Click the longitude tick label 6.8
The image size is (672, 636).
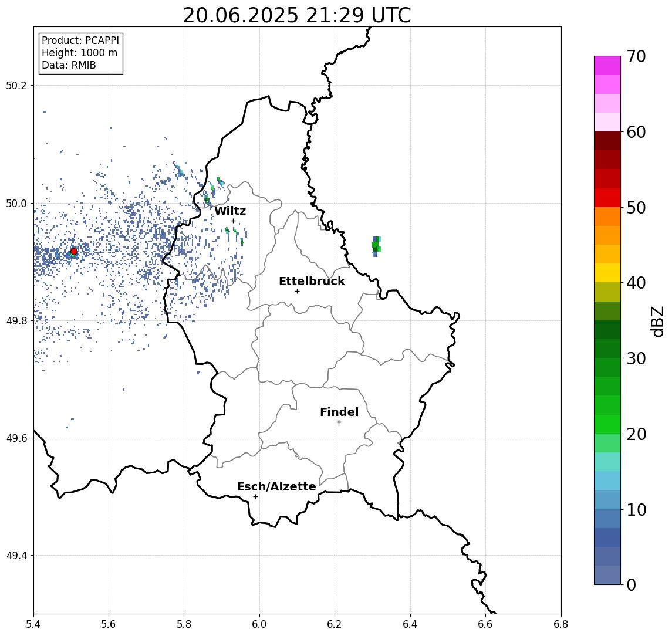pyautogui.click(x=560, y=624)
